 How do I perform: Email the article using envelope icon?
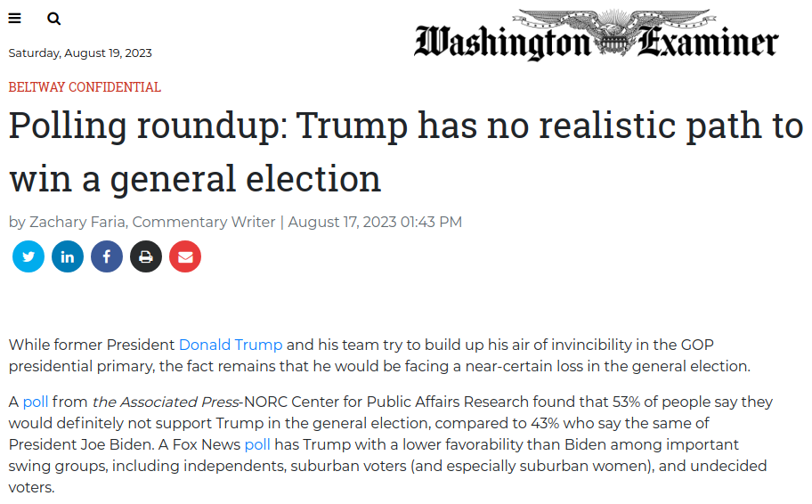[185, 256]
